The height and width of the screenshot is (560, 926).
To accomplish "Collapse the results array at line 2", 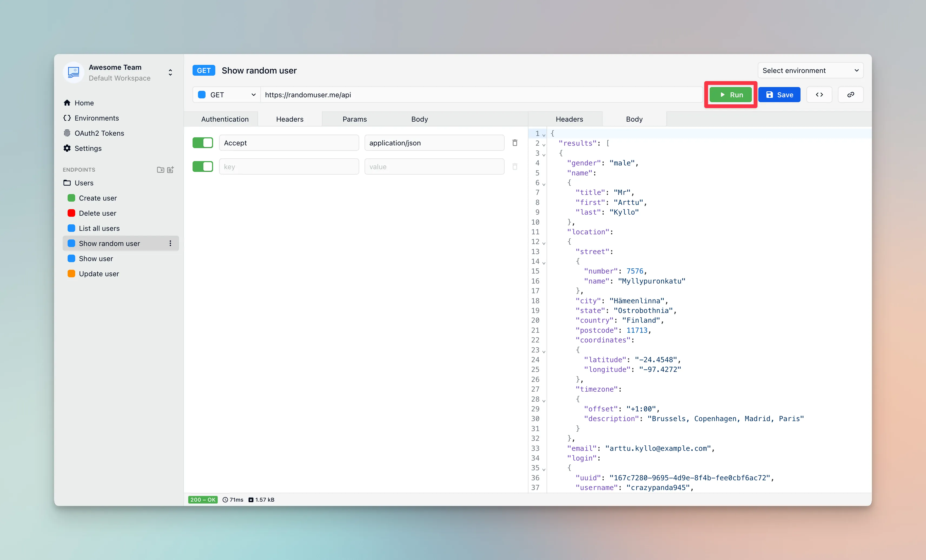I will coord(544,144).
